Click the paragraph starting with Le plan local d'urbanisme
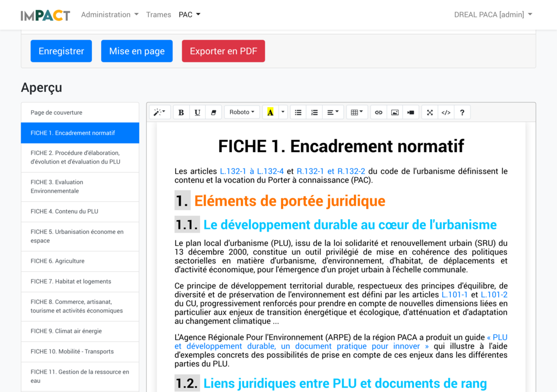 point(341,257)
